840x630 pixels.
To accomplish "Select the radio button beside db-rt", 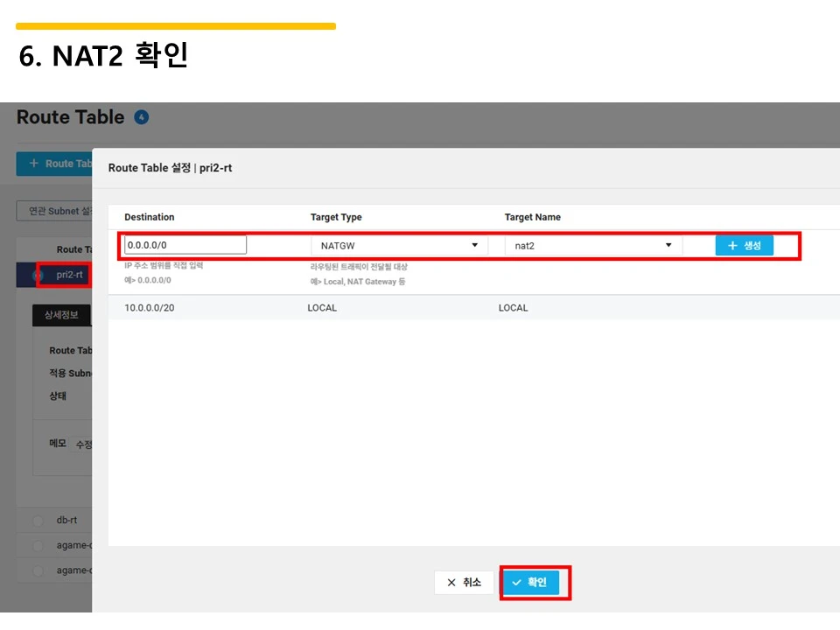I will point(38,520).
